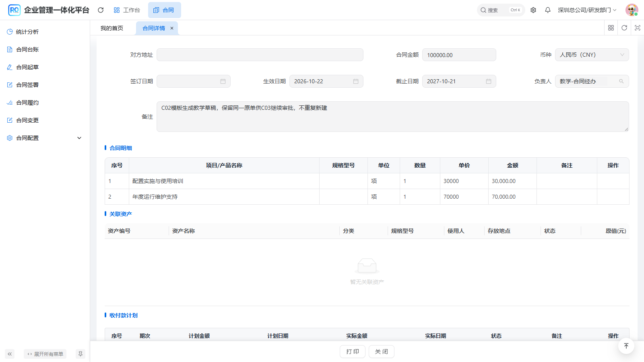Click the 备注 remarks textarea
The height and width of the screenshot is (362, 644).
[x=393, y=117]
